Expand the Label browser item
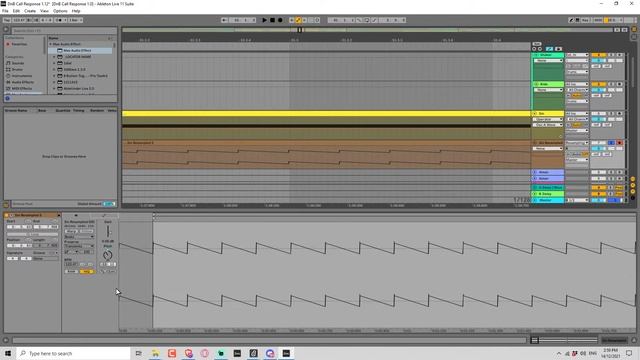 click(54, 63)
